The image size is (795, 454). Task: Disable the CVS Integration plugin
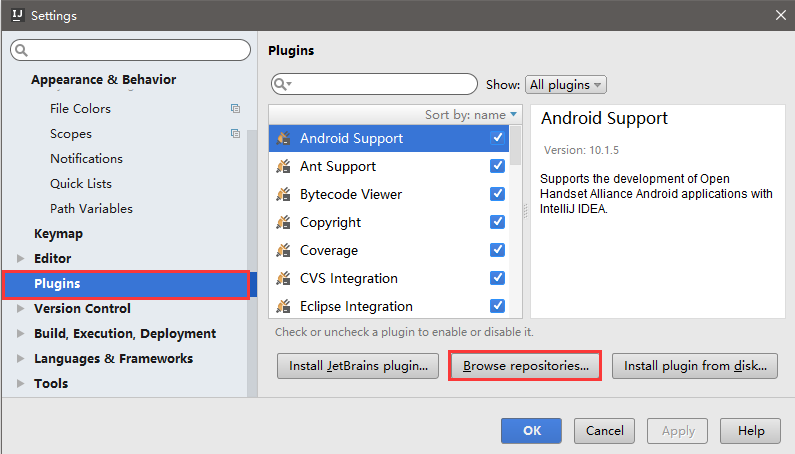pyautogui.click(x=497, y=277)
